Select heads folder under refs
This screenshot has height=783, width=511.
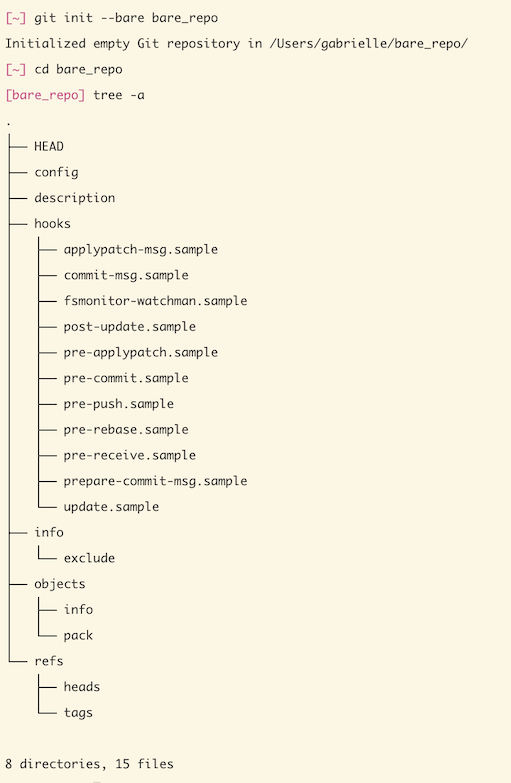[x=82, y=687]
